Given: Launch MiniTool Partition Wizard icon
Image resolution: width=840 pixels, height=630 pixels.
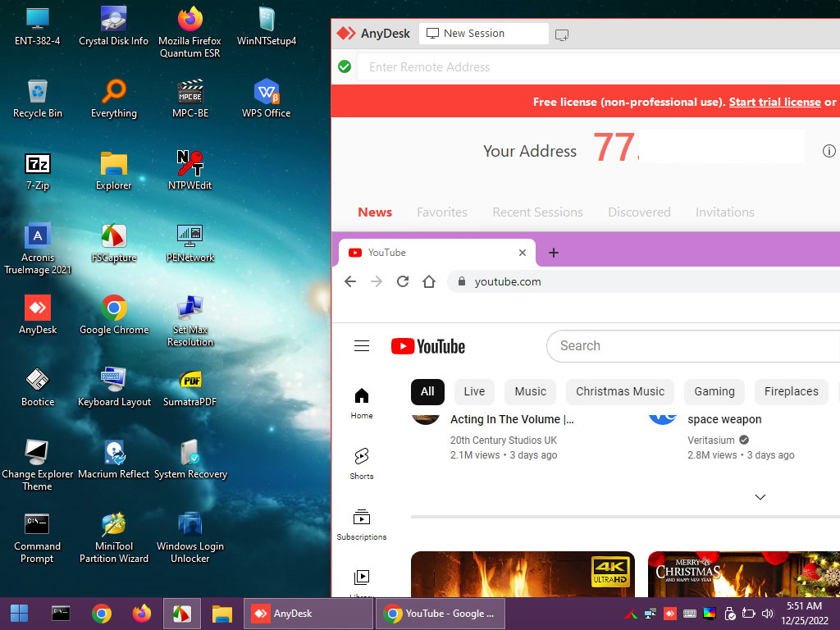Looking at the screenshot, I should point(113,537).
